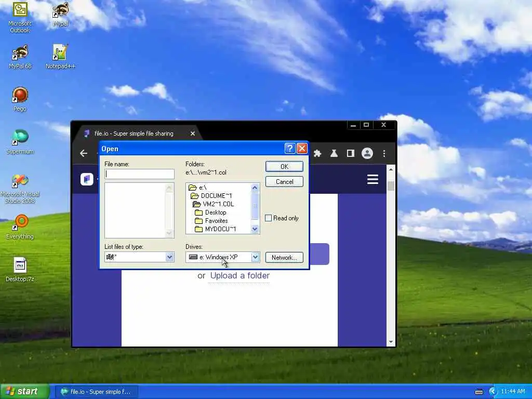Expand hidden tray icons arrow
Viewport: 532px width, 399px height.
click(493, 392)
